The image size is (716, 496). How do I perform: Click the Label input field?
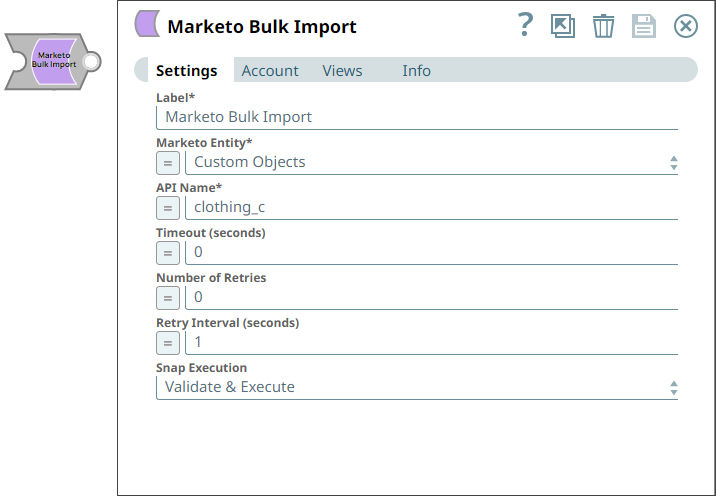click(417, 117)
